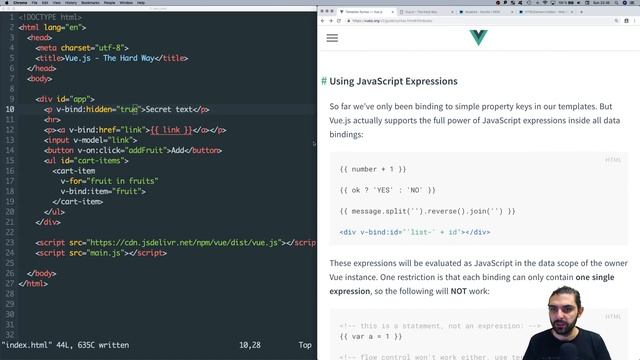The height and width of the screenshot is (360, 640).
Task: Click the html lang="en" line
Action: pos(52,27)
